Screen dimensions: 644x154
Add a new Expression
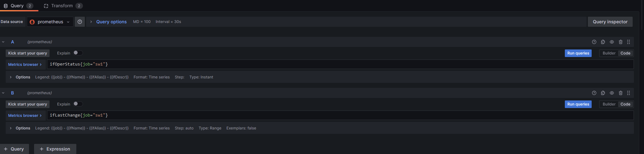(x=55, y=149)
